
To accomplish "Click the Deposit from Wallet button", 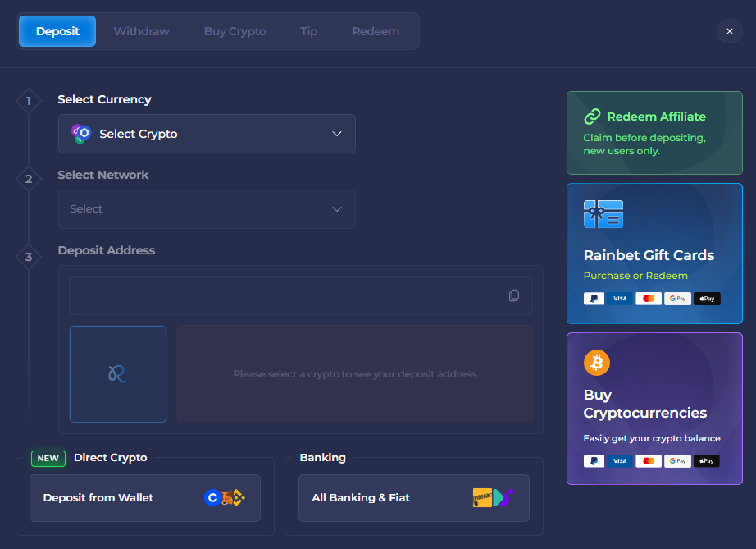I will click(144, 497).
